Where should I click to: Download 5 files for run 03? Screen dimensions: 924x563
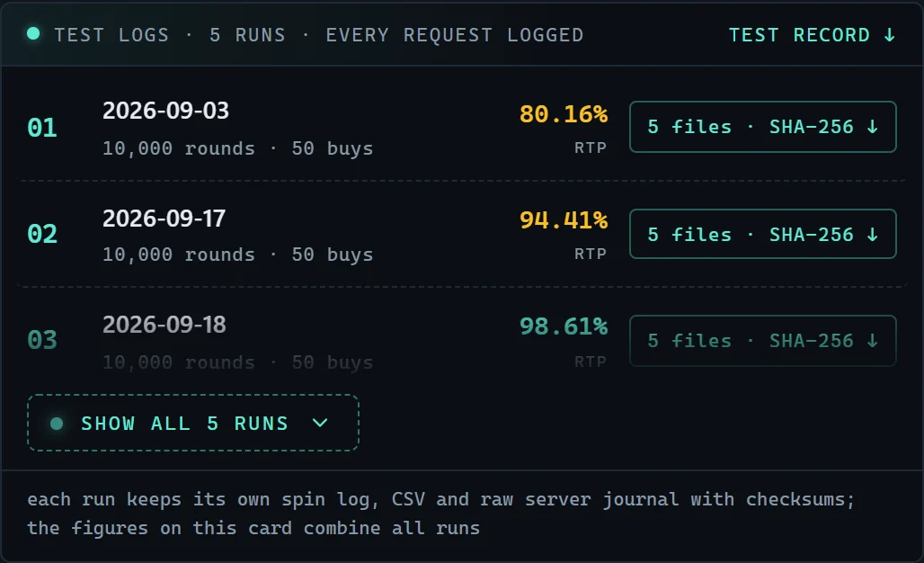(x=762, y=341)
